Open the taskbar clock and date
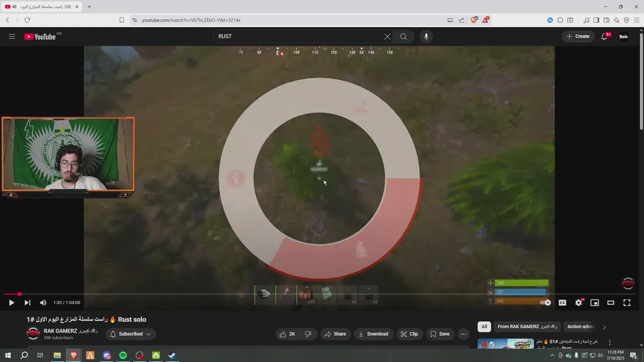The width and height of the screenshot is (644, 362). tap(616, 355)
